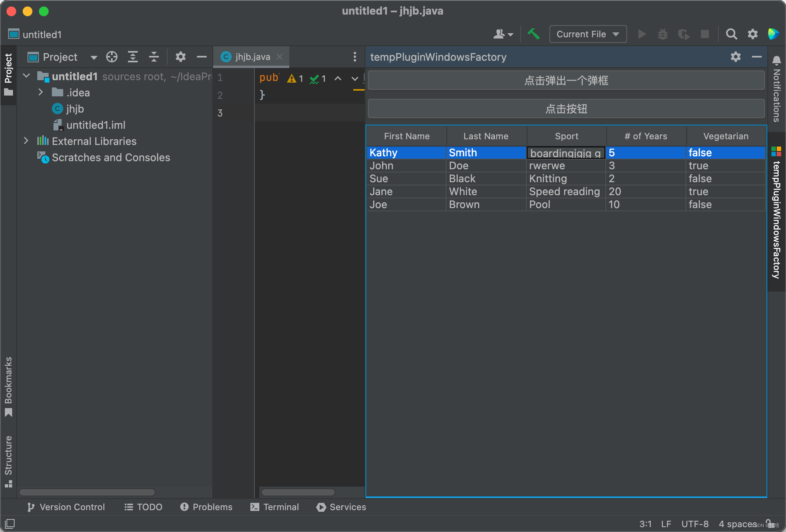Click the 点击按钮 button
Viewport: 786px width, 532px height.
(566, 109)
